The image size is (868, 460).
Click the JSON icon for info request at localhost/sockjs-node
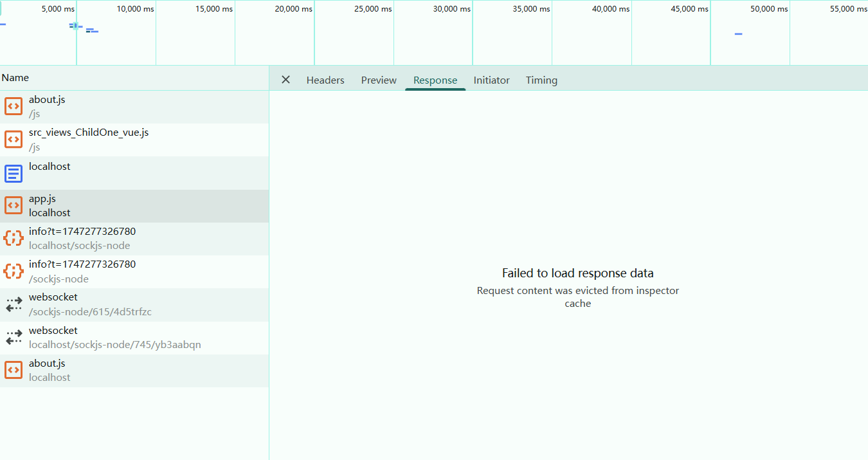pyautogui.click(x=14, y=239)
